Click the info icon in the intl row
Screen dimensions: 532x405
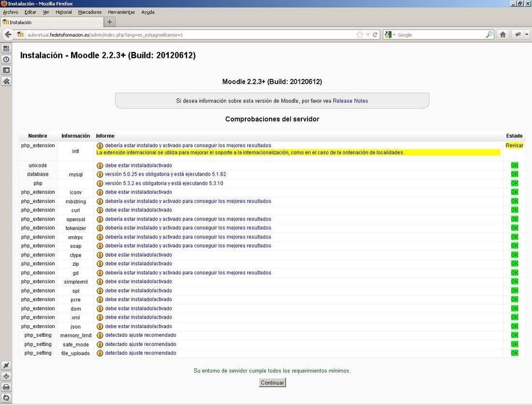click(x=100, y=146)
